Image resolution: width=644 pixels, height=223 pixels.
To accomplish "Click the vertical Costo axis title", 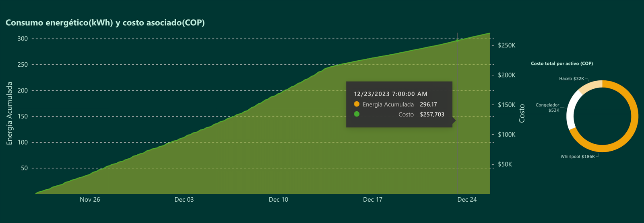I will [x=522, y=113].
